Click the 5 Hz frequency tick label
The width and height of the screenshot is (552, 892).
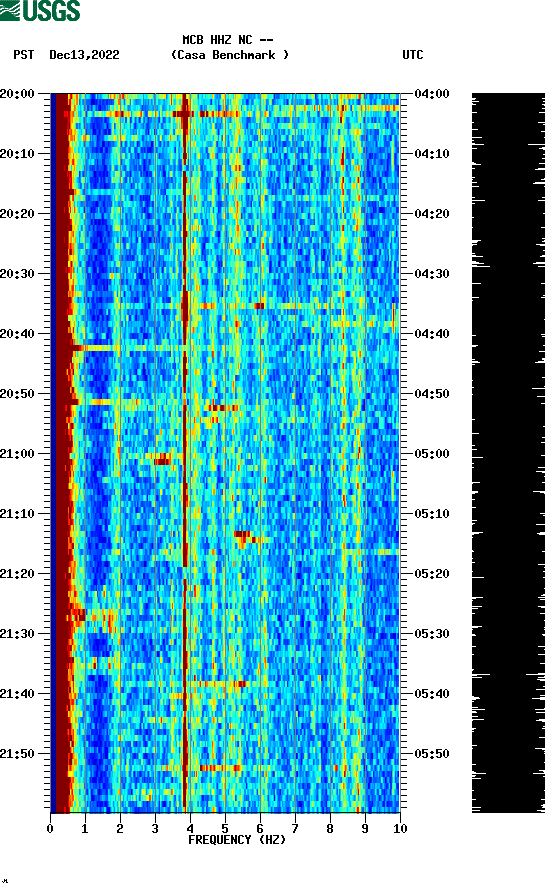[225, 829]
